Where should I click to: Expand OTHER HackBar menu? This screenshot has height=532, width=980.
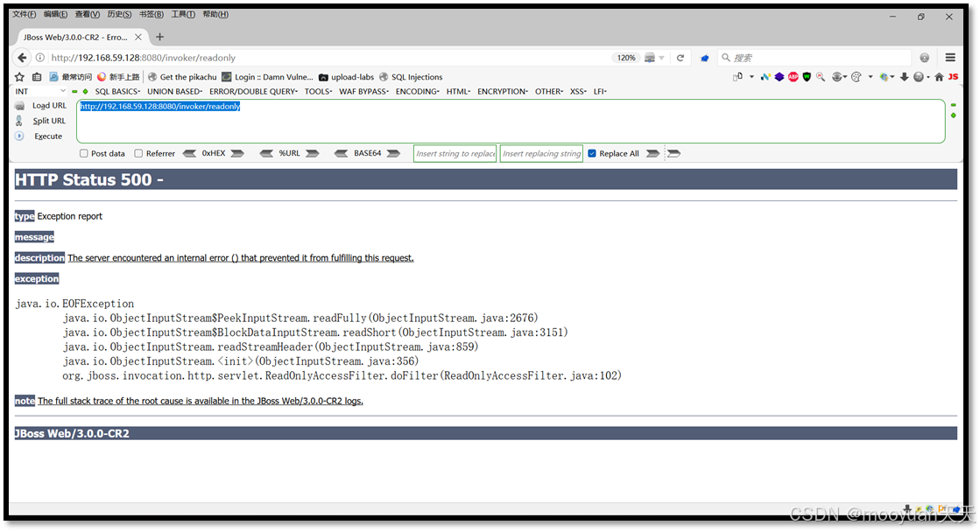[549, 92]
